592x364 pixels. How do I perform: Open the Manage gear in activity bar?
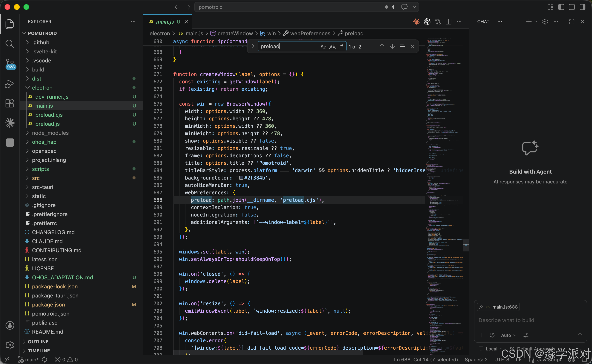coord(10,345)
